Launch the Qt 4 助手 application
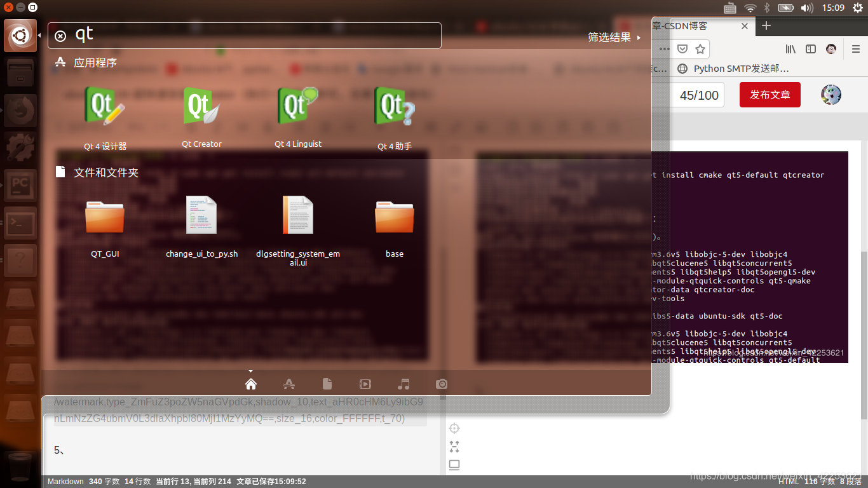Image resolution: width=868 pixels, height=488 pixels. point(395,118)
